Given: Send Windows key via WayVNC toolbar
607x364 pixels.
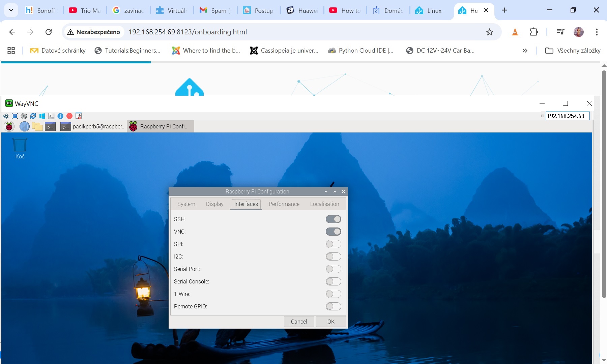Looking at the screenshot, I should coord(42,116).
